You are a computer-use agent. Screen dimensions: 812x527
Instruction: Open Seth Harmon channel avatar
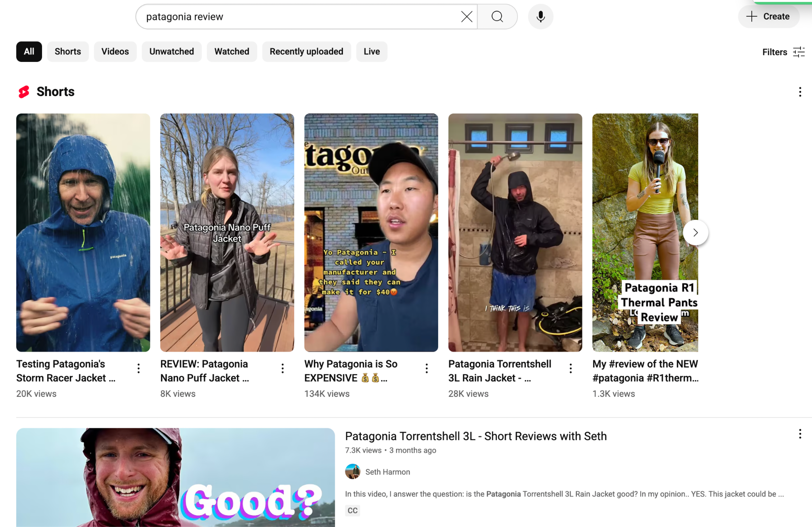353,472
